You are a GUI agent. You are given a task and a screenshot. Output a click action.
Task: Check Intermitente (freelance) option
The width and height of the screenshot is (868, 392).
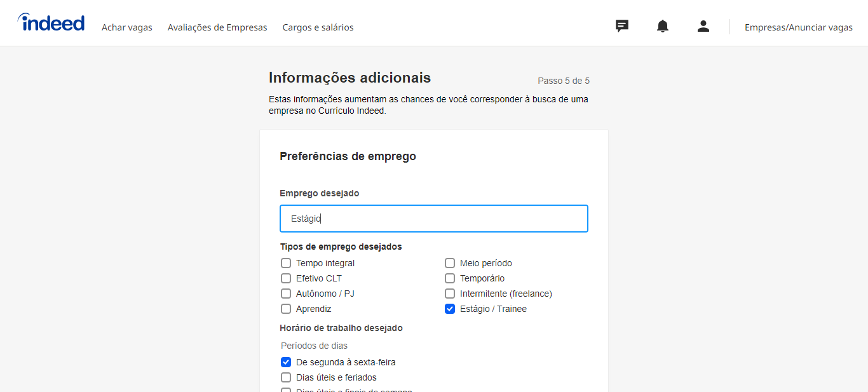450,293
